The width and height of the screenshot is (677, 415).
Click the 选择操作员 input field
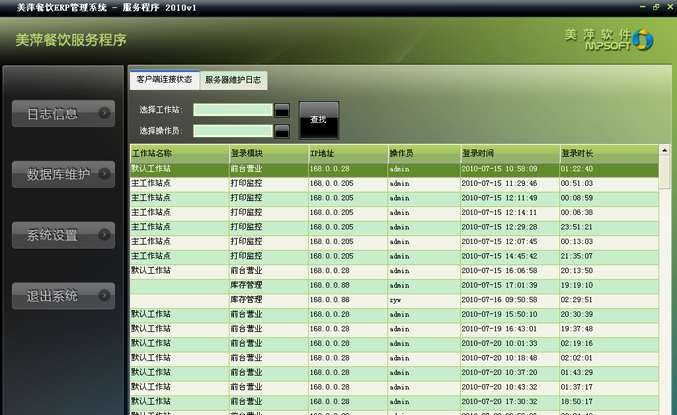coord(233,131)
